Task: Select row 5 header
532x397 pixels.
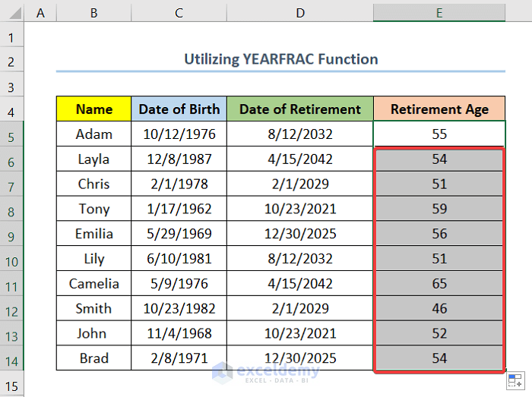Action: [x=12, y=134]
